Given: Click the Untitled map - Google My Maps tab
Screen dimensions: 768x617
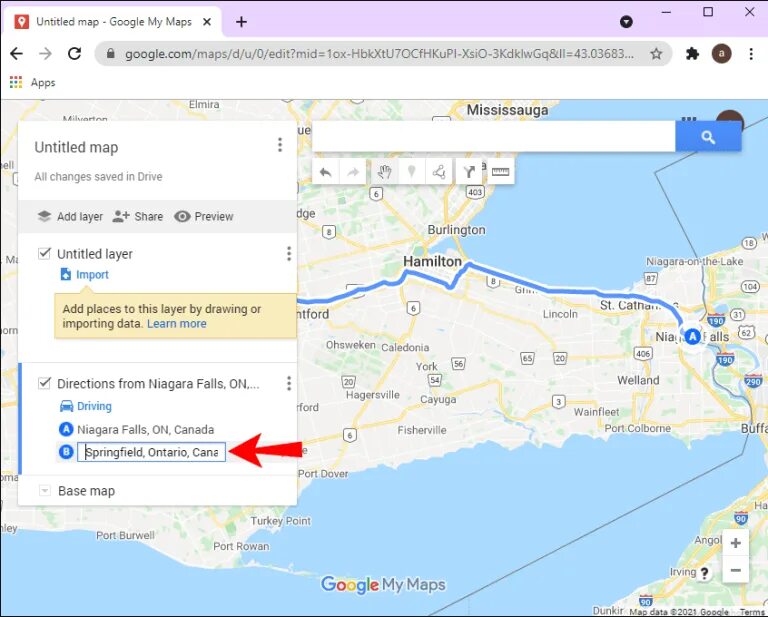Looking at the screenshot, I should (114, 22).
